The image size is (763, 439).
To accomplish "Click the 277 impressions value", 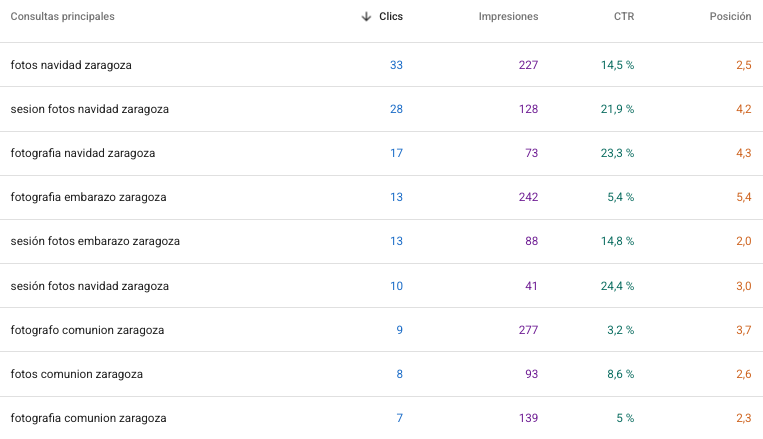I will pyautogui.click(x=528, y=330).
